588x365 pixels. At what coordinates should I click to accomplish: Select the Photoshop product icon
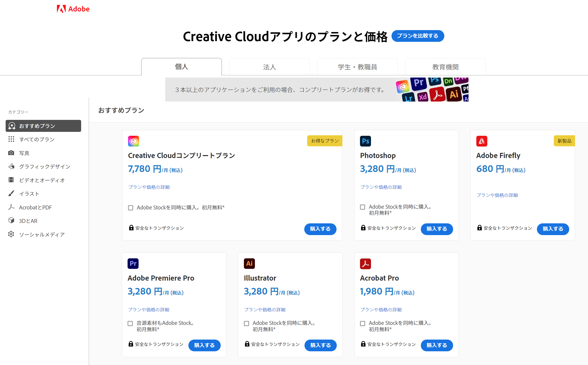365,140
